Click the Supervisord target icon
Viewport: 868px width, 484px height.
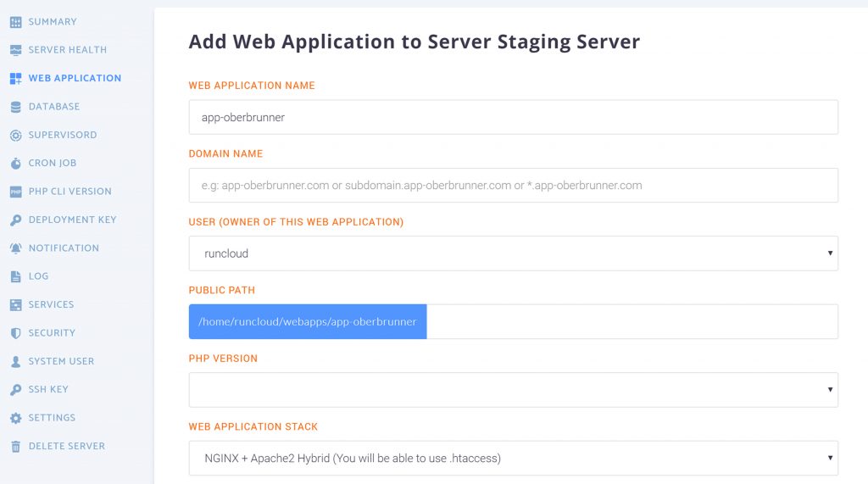point(15,135)
